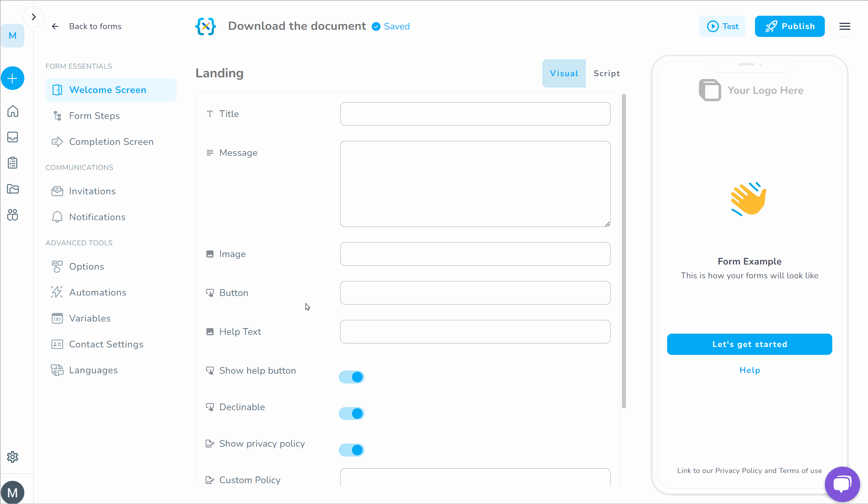The width and height of the screenshot is (868, 504).
Task: Click the Invitations icon in Communications
Action: pyautogui.click(x=57, y=191)
